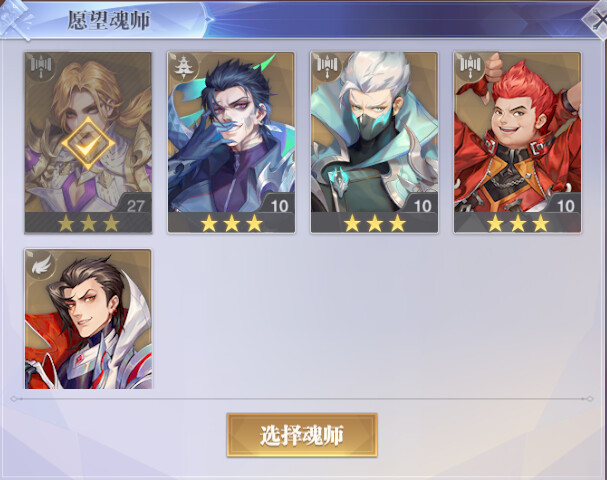Click the 愿望魂师 title header
The width and height of the screenshot is (607, 480).
pyautogui.click(x=109, y=20)
